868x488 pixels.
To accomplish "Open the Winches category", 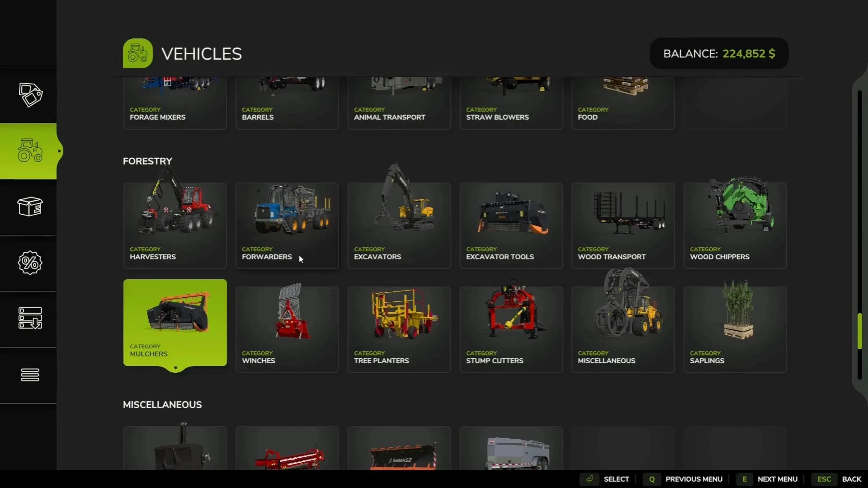I will coord(287,330).
